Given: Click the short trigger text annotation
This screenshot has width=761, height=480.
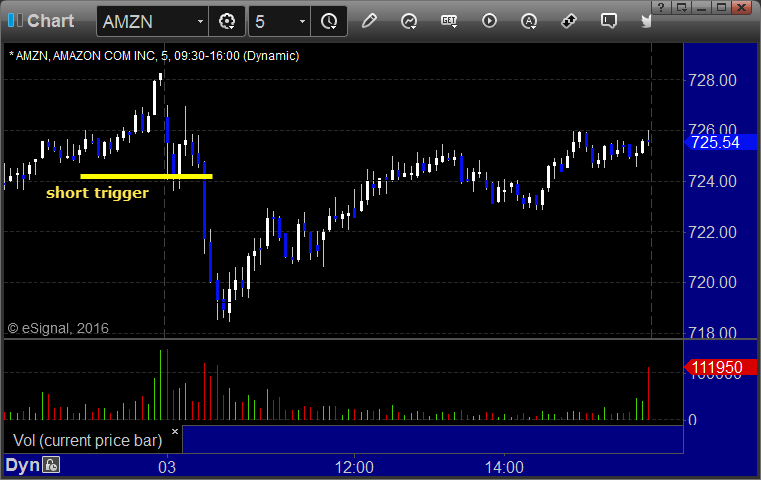Looking at the screenshot, I should [97, 193].
